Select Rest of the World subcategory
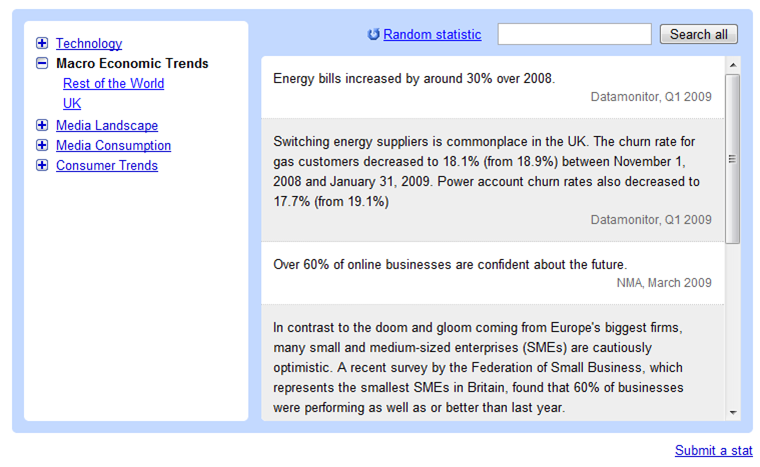Viewport: 760px width, 467px height. (x=113, y=84)
